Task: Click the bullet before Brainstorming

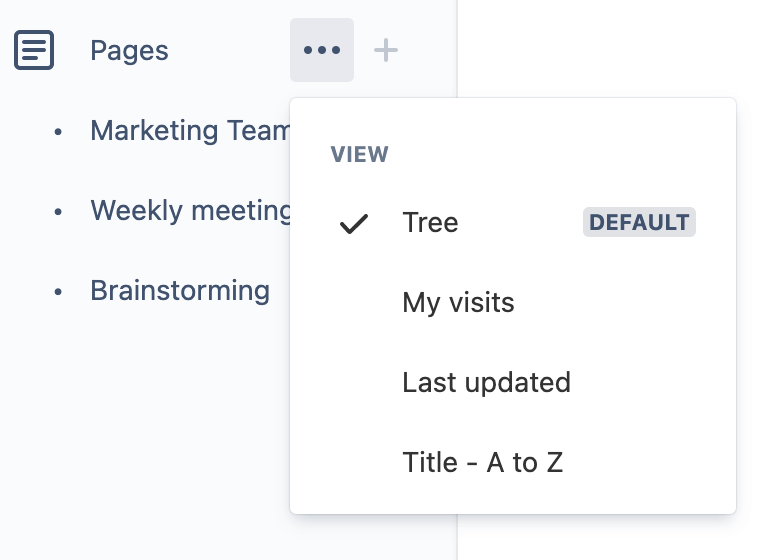Action: tap(58, 291)
